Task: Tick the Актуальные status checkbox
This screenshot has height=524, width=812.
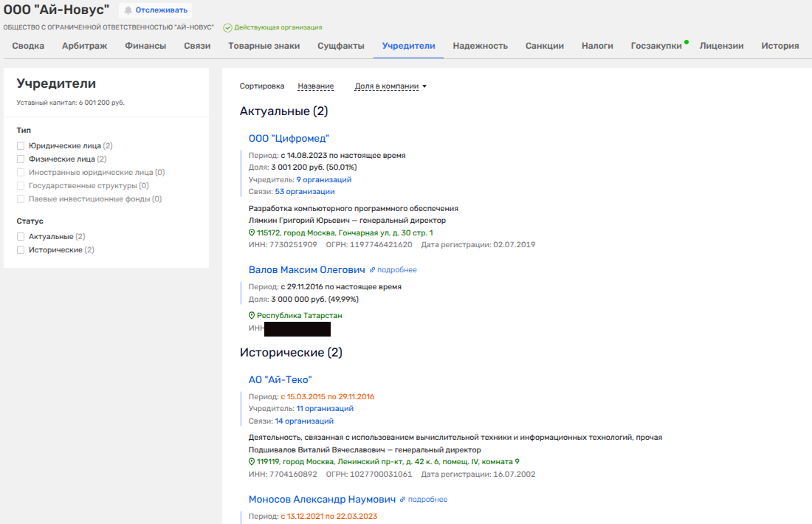Action: point(21,237)
